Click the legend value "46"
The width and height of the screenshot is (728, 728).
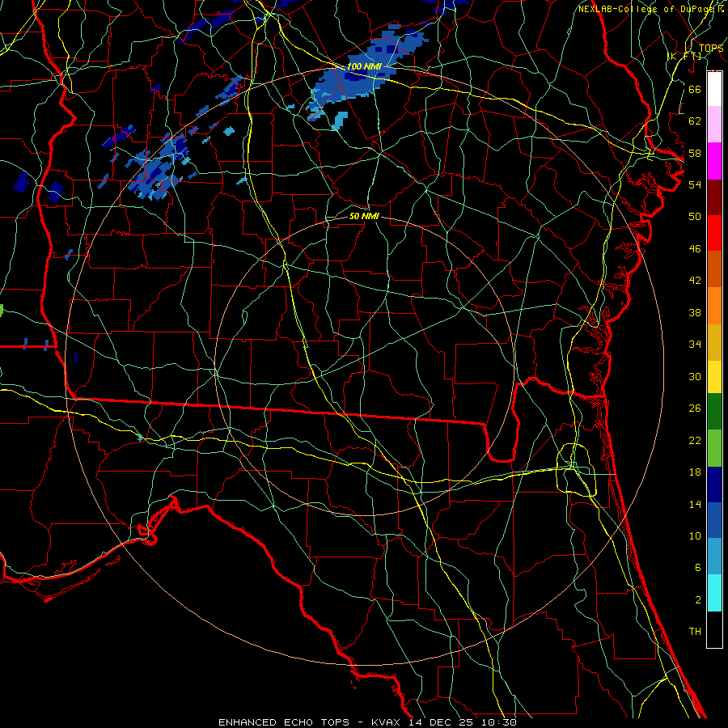[x=695, y=249]
